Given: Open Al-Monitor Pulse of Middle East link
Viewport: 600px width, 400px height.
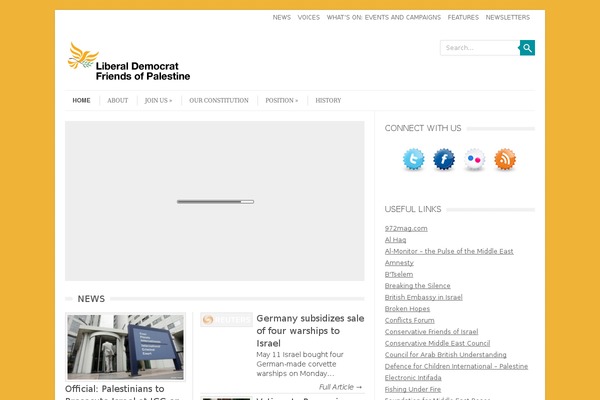Looking at the screenshot, I should 449,251.
